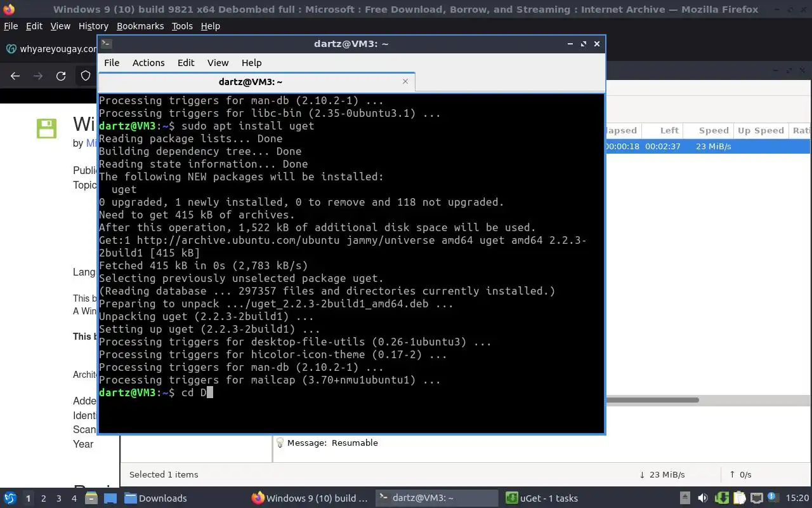Open Firefox File menu
This screenshot has width=812, height=508.
[11, 26]
